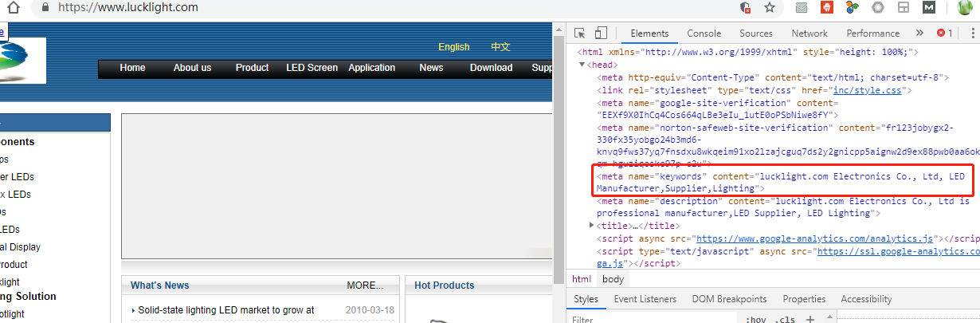Switch site language to 中文
Screen dimensions: 980x323
[x=500, y=47]
